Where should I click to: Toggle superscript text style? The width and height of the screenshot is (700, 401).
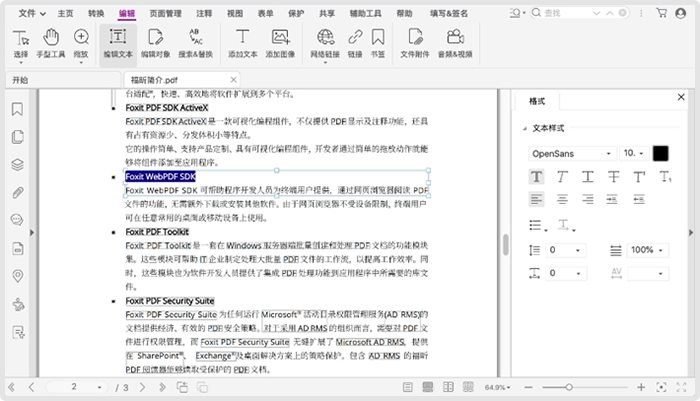tap(639, 177)
